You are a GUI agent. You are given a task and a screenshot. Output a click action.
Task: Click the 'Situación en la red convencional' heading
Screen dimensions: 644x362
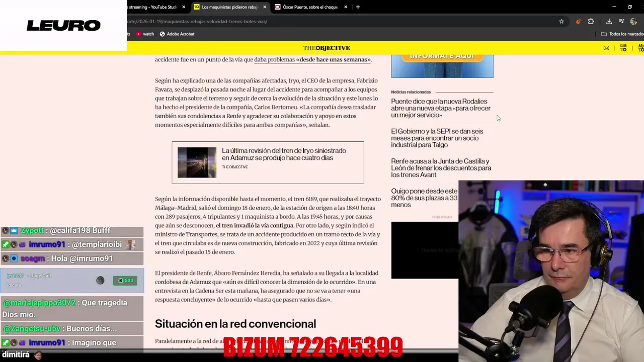(235, 324)
